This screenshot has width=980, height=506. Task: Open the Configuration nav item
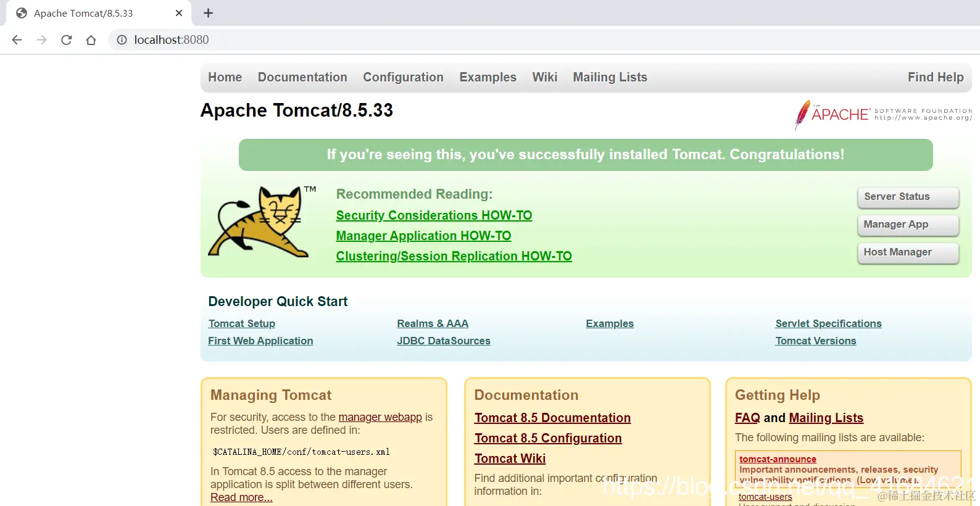click(403, 77)
